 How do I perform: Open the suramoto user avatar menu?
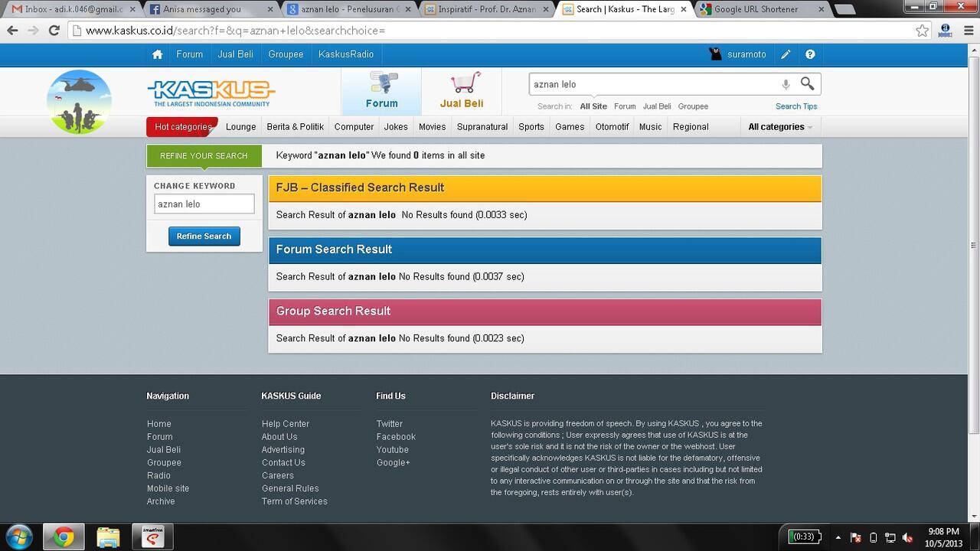(x=716, y=54)
